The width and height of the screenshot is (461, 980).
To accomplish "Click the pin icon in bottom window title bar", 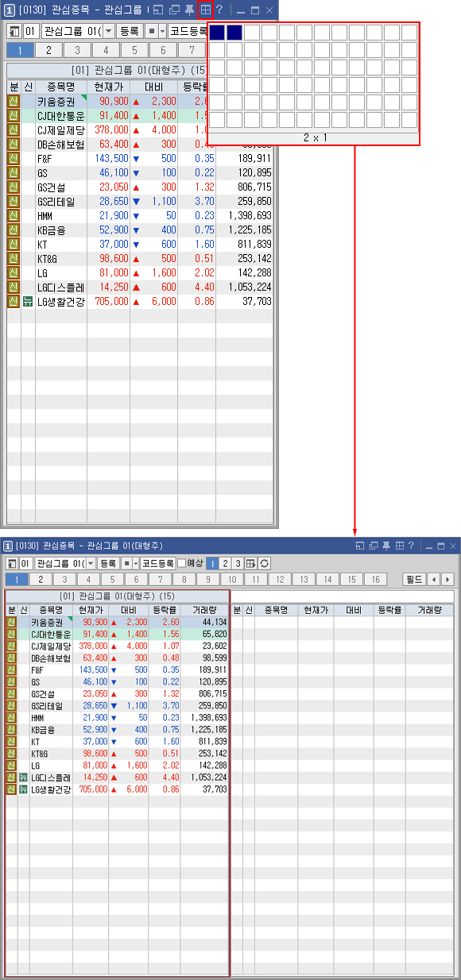I will [x=385, y=546].
